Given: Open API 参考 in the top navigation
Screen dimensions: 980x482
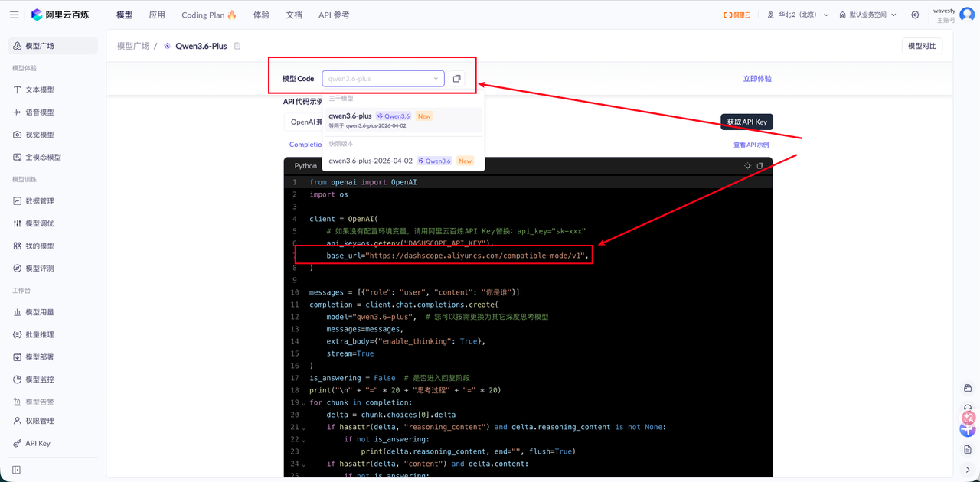Looking at the screenshot, I should tap(334, 15).
